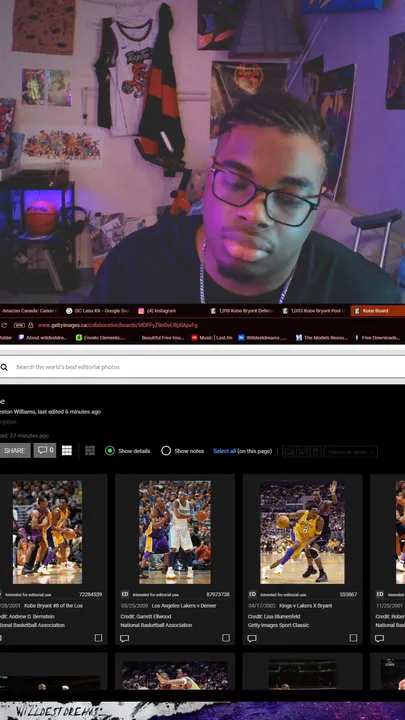Click Getty Images Sport Classic text
Image resolution: width=405 pixels, height=720 pixels.
279,625
